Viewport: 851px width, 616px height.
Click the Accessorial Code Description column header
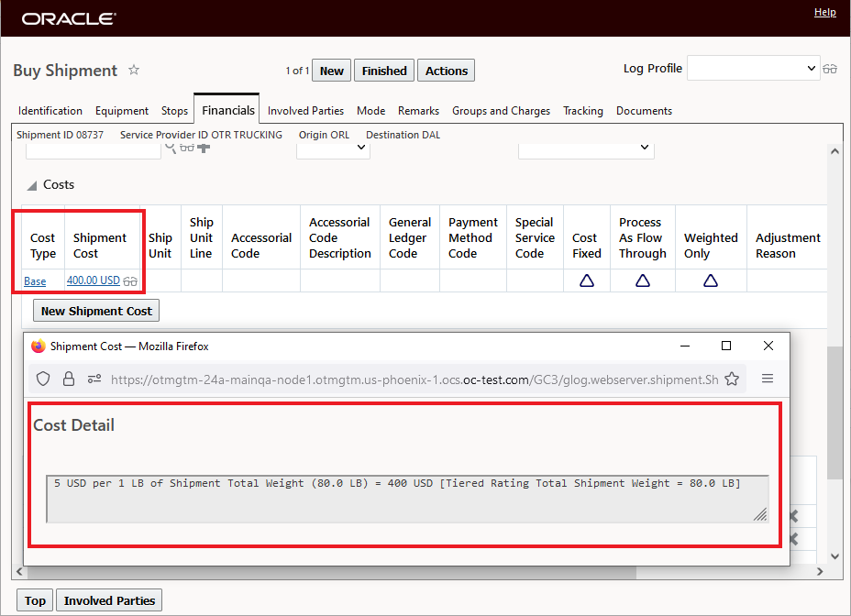tap(339, 237)
